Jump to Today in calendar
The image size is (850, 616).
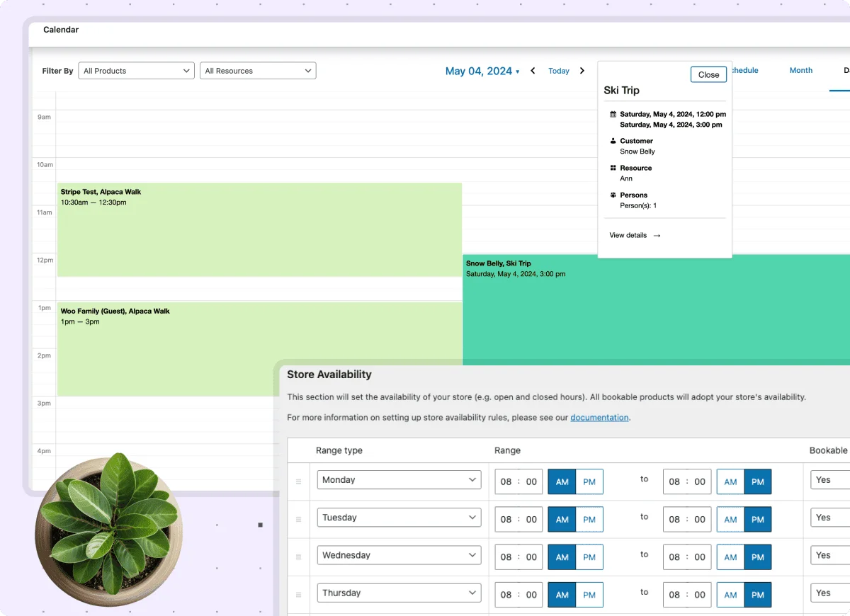coord(559,71)
